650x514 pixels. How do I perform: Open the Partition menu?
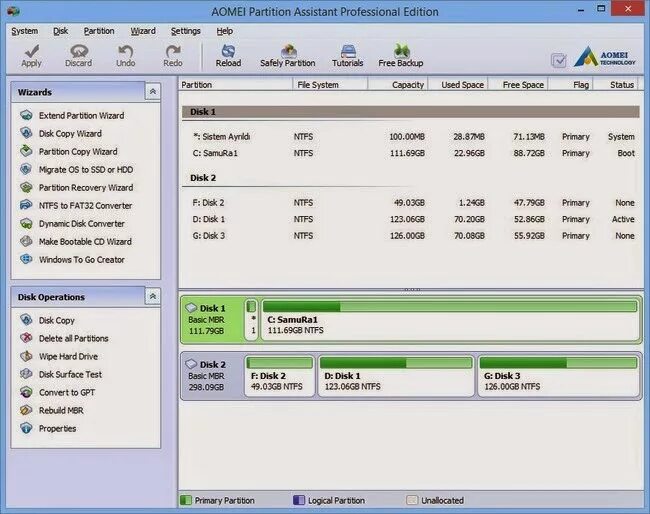coord(99,31)
